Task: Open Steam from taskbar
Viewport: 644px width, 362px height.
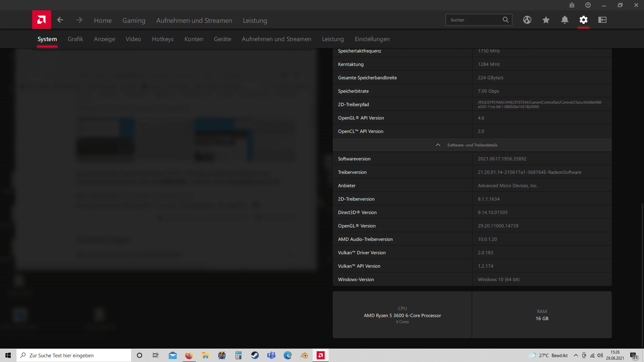Action: click(255, 355)
